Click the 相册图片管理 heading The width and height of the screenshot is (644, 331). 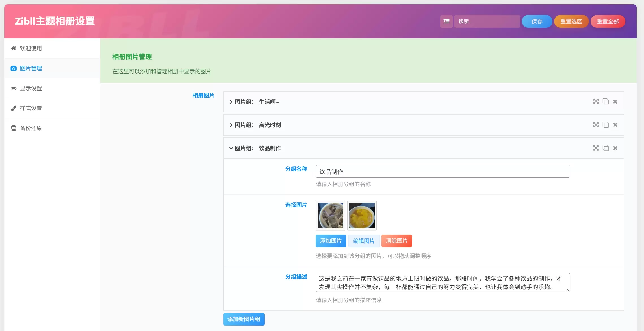(132, 57)
